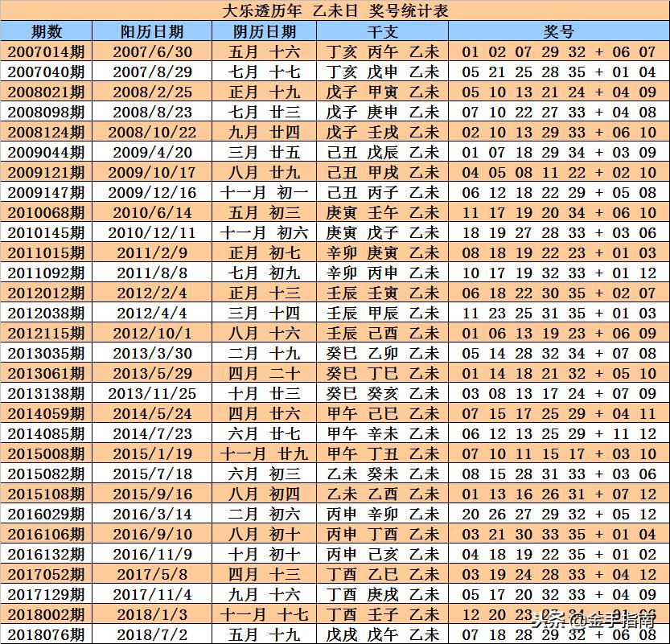670x644 pixels.
Task: Select the 2013061期 cell
Action: tap(46, 373)
